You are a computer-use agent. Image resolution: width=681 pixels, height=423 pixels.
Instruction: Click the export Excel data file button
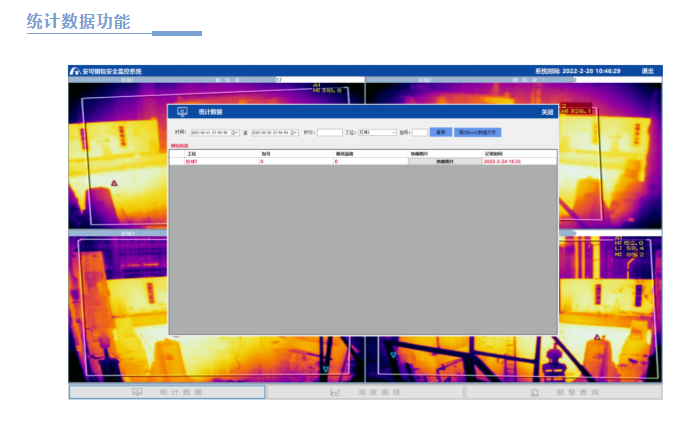click(x=478, y=132)
